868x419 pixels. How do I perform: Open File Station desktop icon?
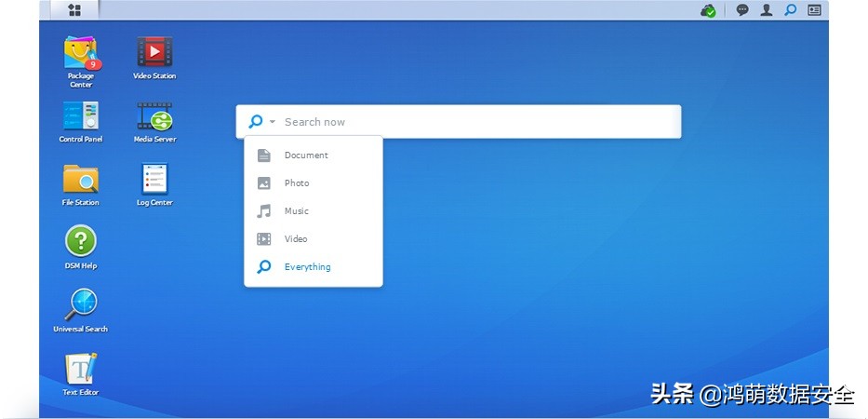point(81,184)
